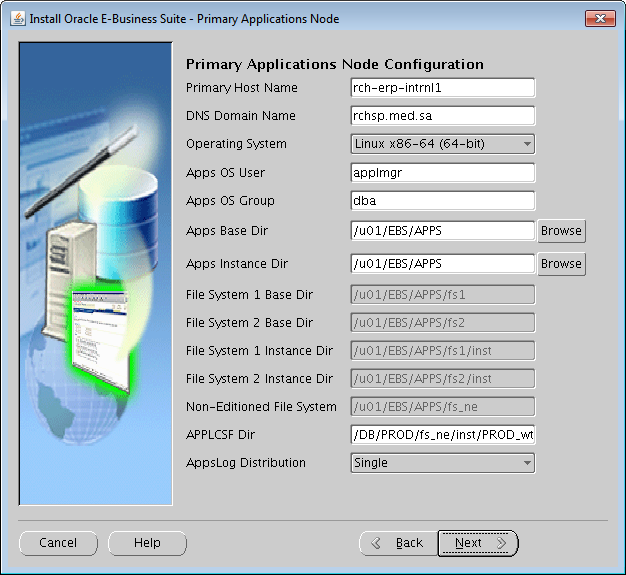
Task: Click the Non-Editioned File System field
Action: pyautogui.click(x=442, y=407)
